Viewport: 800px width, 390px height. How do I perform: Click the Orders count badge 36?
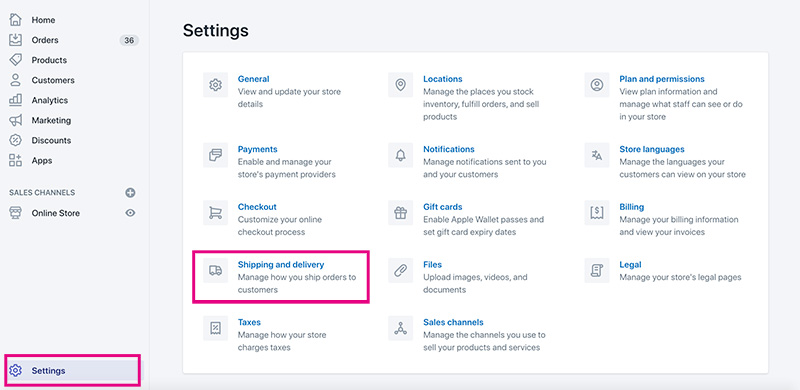pos(129,40)
